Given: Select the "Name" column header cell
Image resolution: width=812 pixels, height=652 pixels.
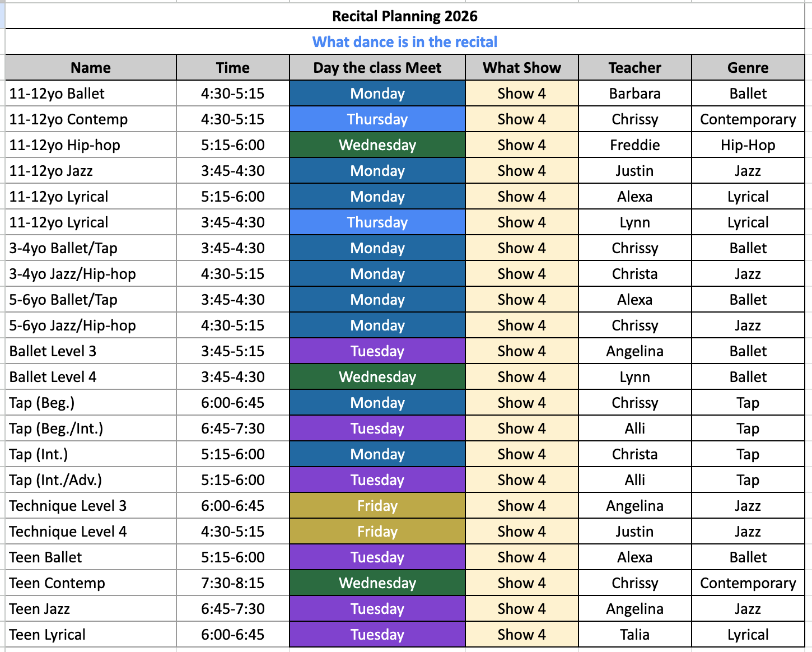Looking at the screenshot, I should point(91,68).
